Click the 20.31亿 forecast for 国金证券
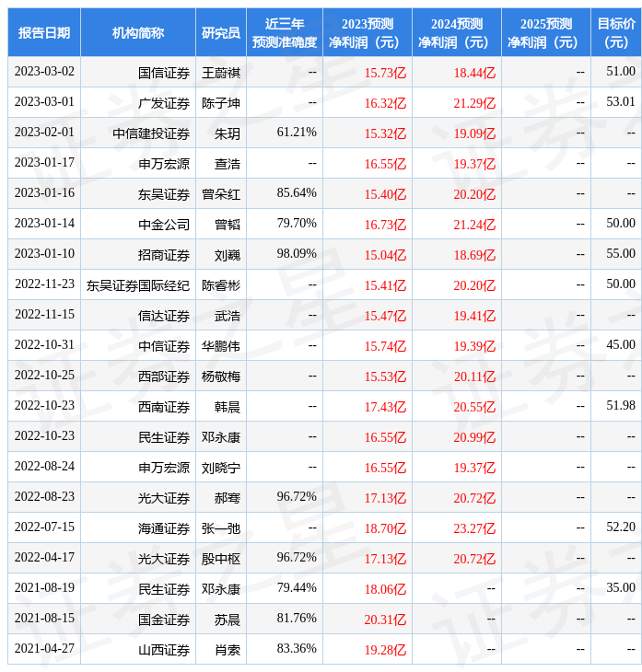Screen dimensions: 642x672 [x=385, y=620]
